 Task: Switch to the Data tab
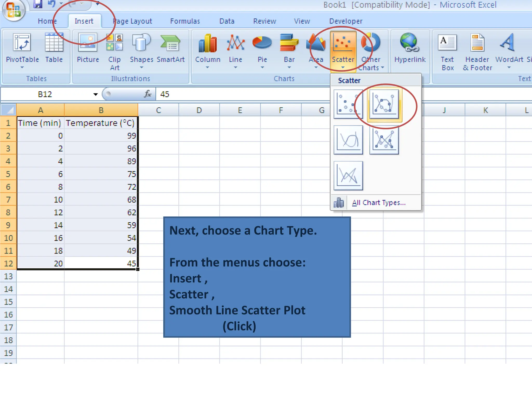tap(227, 21)
